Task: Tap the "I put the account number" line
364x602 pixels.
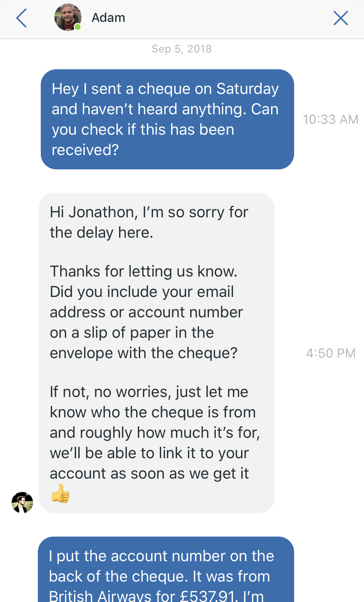Action: pyautogui.click(x=161, y=556)
